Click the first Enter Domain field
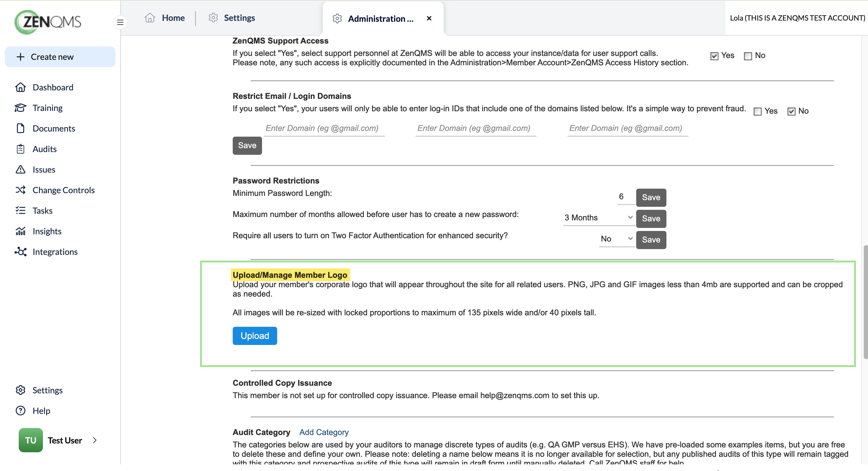The height and width of the screenshot is (471, 868). [x=324, y=128]
